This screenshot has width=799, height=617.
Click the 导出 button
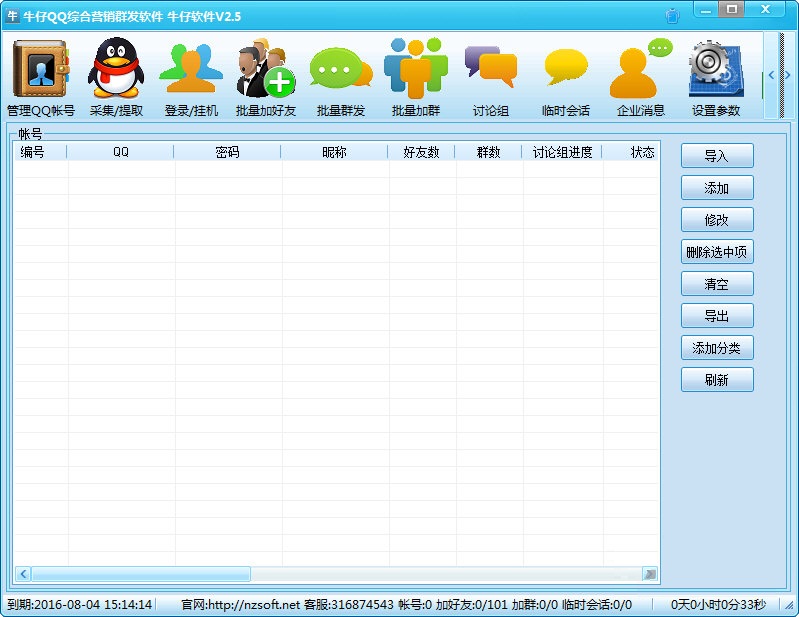tap(717, 316)
